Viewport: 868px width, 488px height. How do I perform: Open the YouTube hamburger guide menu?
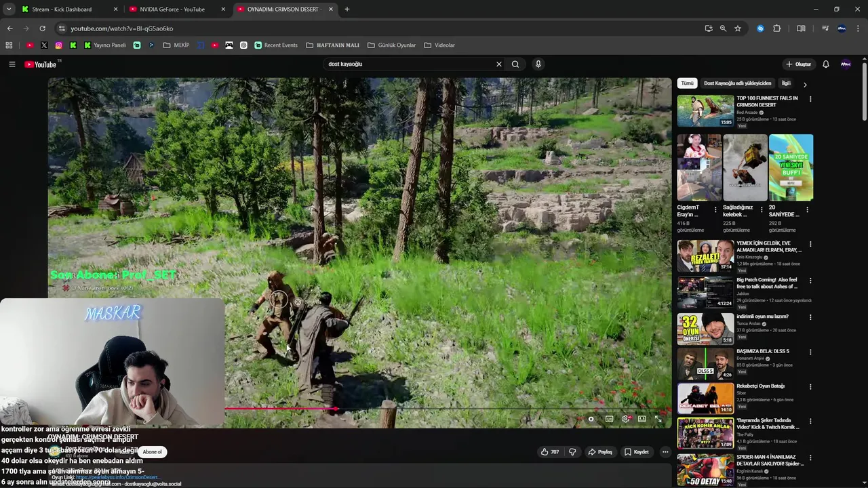click(12, 64)
